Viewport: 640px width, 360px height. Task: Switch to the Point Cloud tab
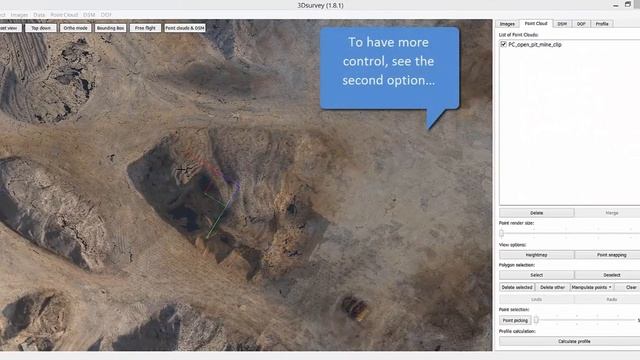(536, 24)
